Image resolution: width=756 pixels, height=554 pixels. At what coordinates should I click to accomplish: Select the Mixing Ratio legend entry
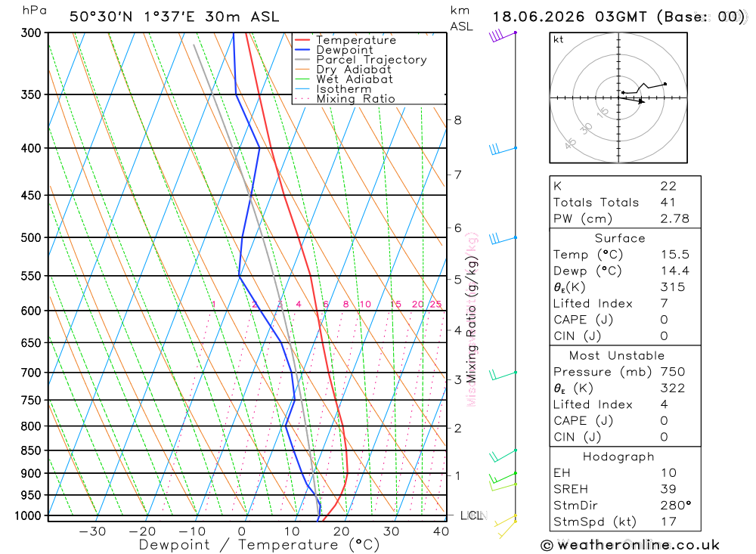click(345, 99)
